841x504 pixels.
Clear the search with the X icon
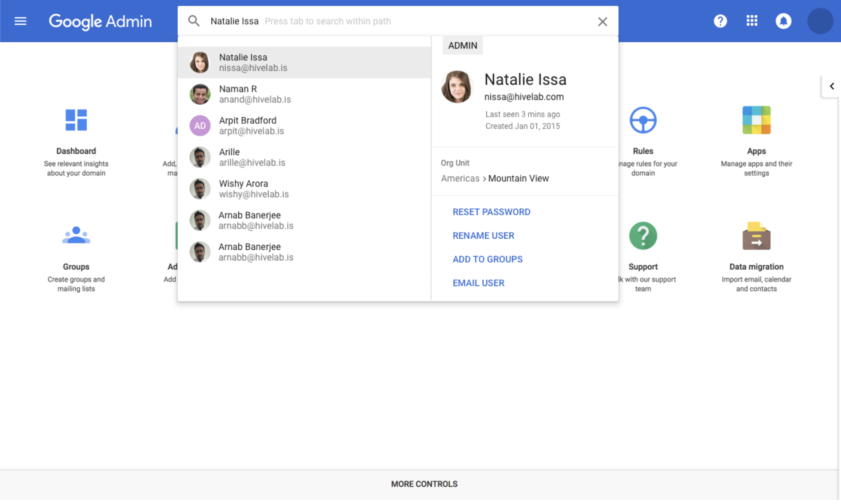(x=602, y=21)
